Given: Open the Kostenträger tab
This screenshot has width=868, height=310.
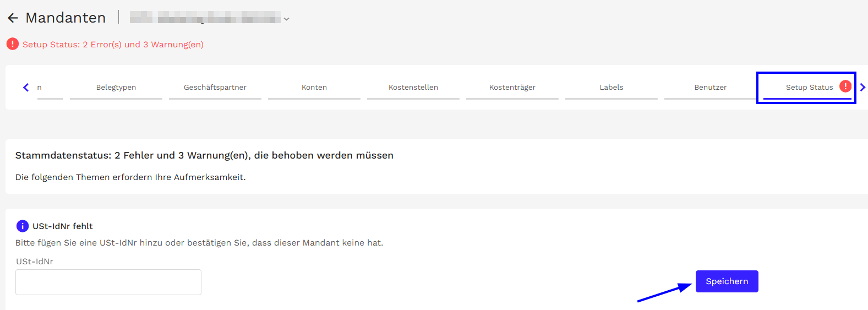Looking at the screenshot, I should point(512,88).
